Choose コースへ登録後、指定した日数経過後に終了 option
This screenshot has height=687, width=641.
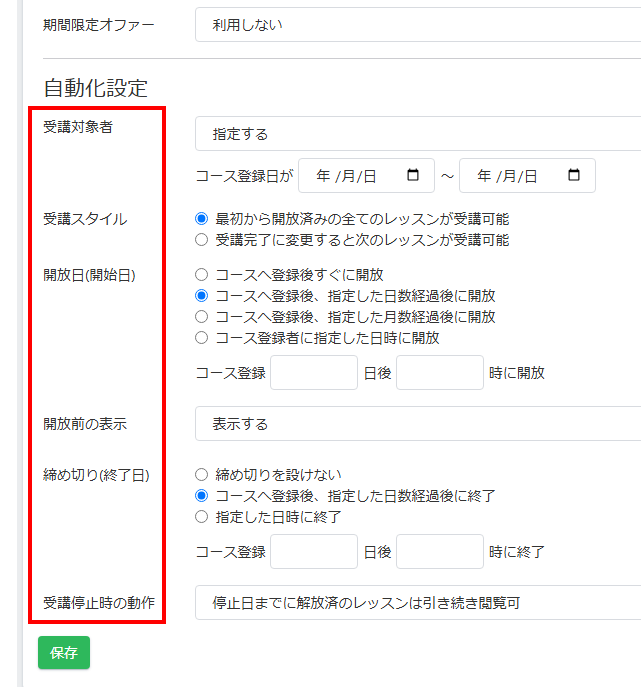tap(202, 496)
